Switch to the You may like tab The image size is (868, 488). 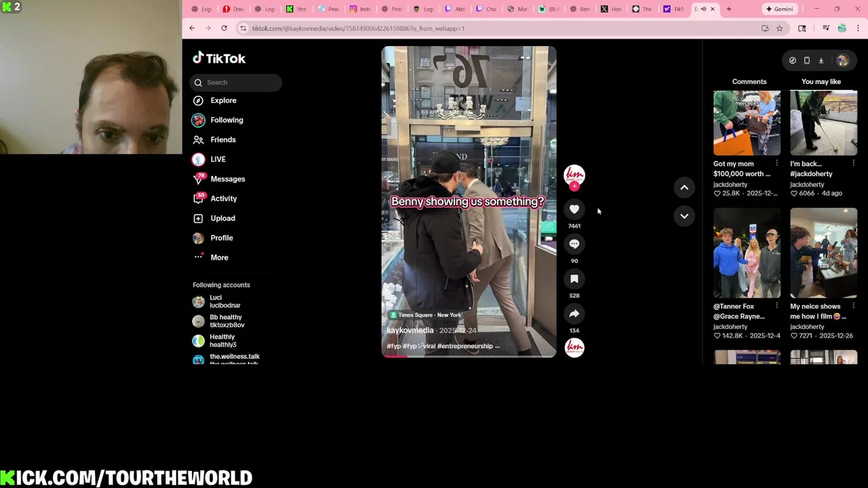(821, 81)
